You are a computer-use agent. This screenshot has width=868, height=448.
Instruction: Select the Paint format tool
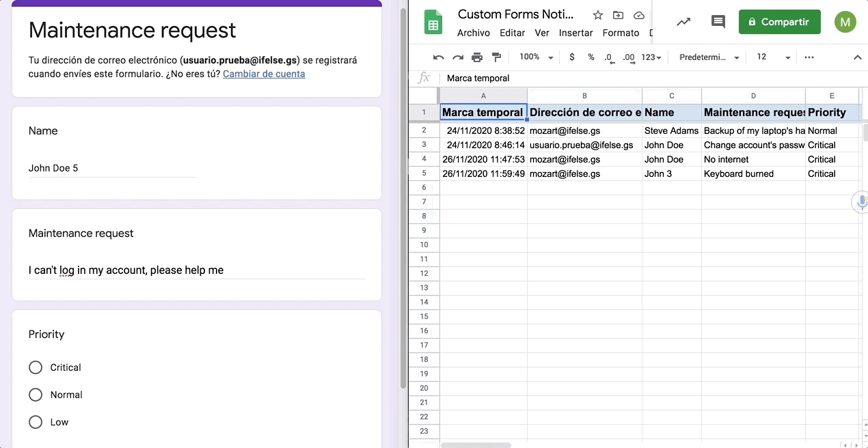[x=496, y=57]
